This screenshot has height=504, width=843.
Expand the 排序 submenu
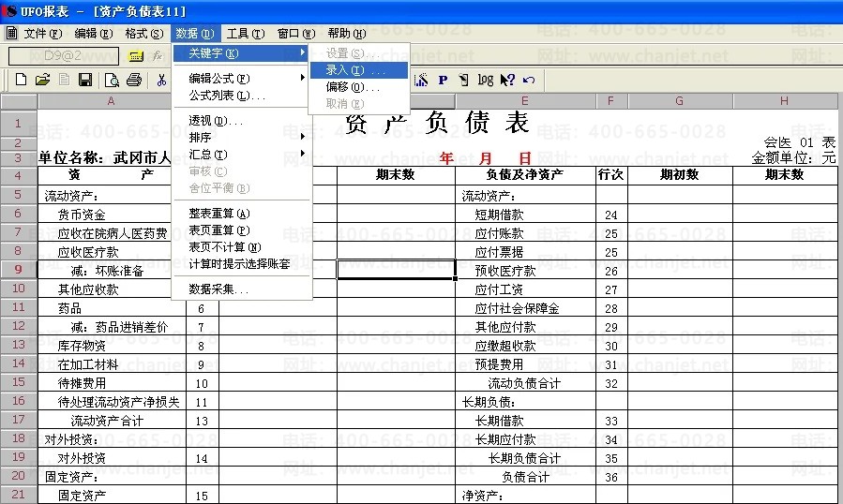pyautogui.click(x=241, y=137)
